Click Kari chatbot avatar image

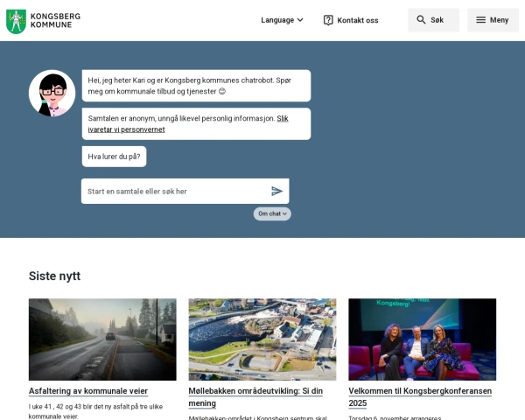point(52,93)
